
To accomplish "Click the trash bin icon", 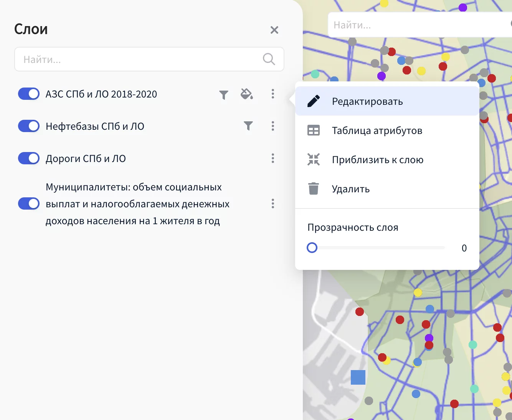I will pyautogui.click(x=314, y=189).
